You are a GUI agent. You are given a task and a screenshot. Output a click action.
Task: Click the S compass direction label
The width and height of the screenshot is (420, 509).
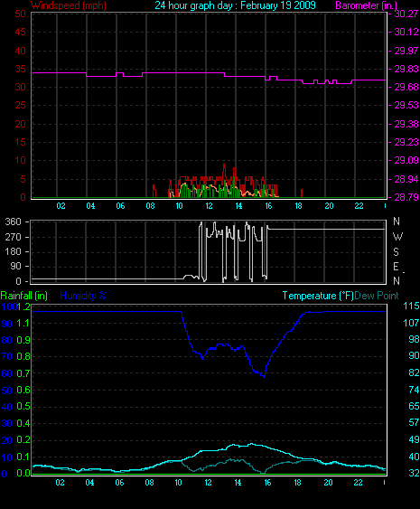[396, 252]
